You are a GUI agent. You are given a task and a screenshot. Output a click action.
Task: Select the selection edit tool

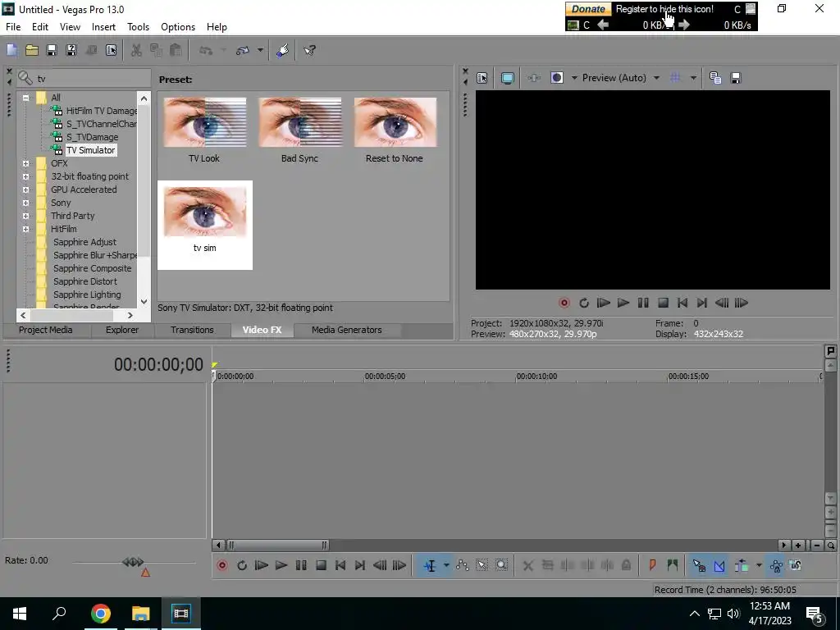pos(482,565)
